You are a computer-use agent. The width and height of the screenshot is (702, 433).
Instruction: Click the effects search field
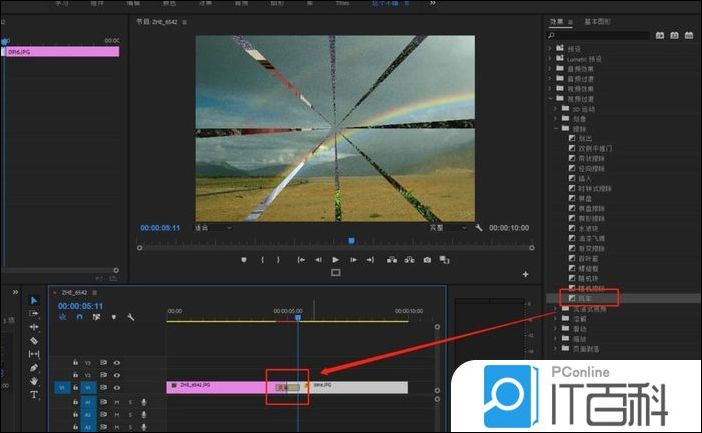[x=598, y=35]
